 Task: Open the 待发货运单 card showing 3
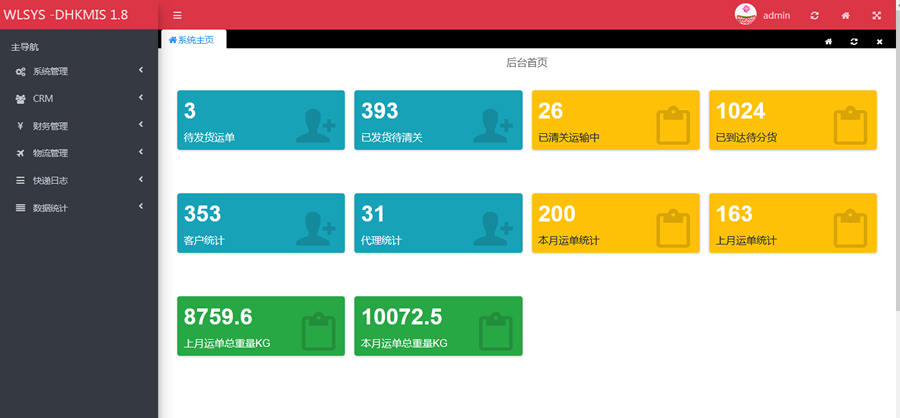point(261,120)
